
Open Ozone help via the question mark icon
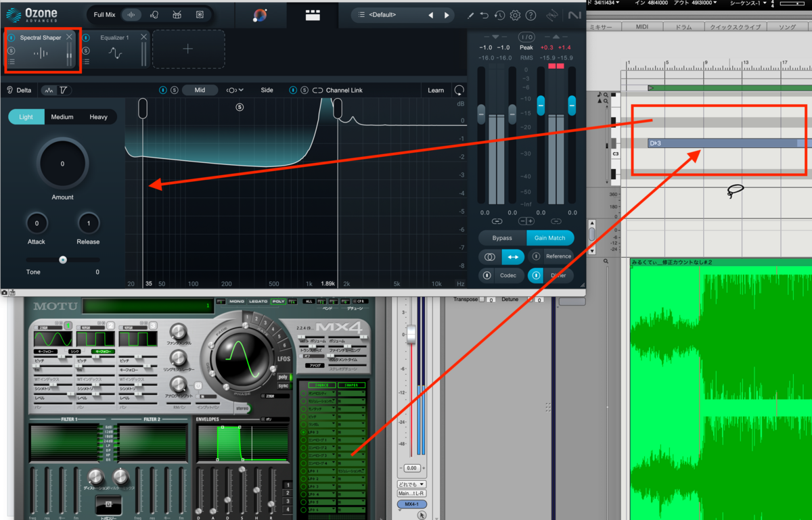531,14
